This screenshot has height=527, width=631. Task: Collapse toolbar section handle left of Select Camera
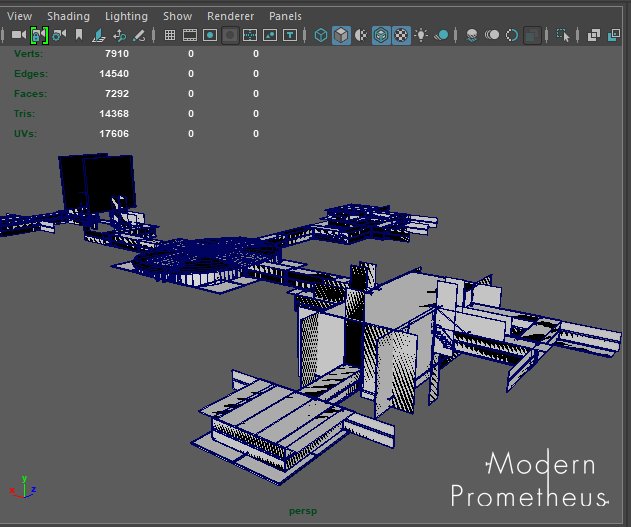[2, 35]
